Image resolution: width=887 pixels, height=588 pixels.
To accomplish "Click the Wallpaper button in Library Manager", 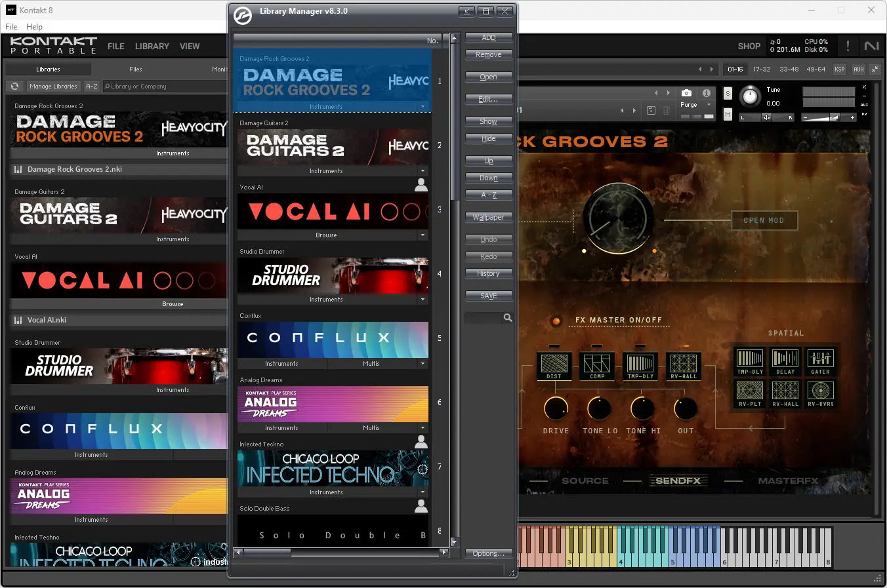I will tap(489, 218).
